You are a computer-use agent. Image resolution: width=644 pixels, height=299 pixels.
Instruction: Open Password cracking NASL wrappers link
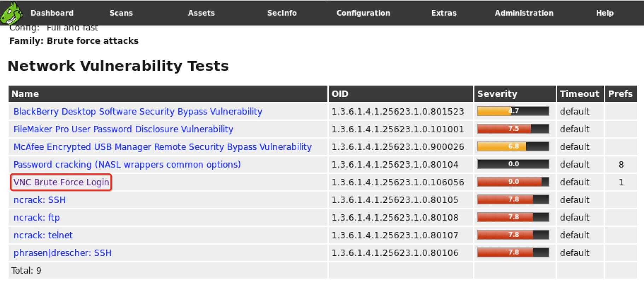click(x=127, y=164)
